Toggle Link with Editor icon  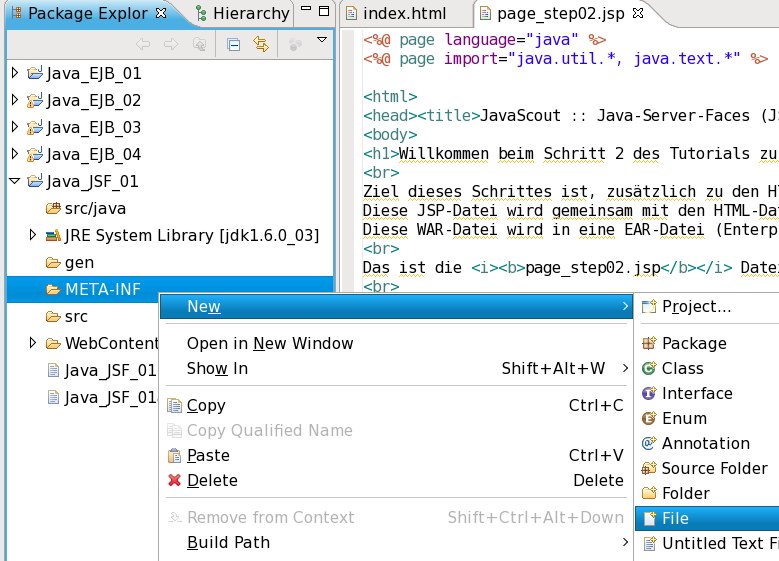[261, 44]
